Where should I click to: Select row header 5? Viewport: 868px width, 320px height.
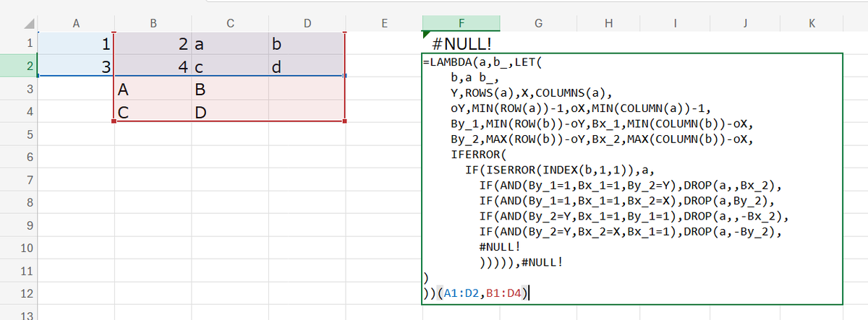(18, 134)
